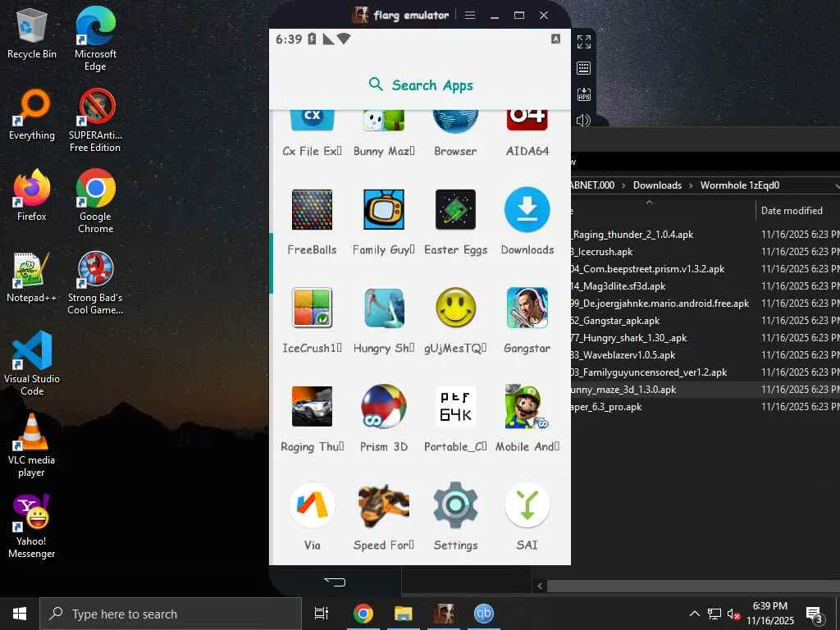Open the flarg emulator hamburger menu

470,15
